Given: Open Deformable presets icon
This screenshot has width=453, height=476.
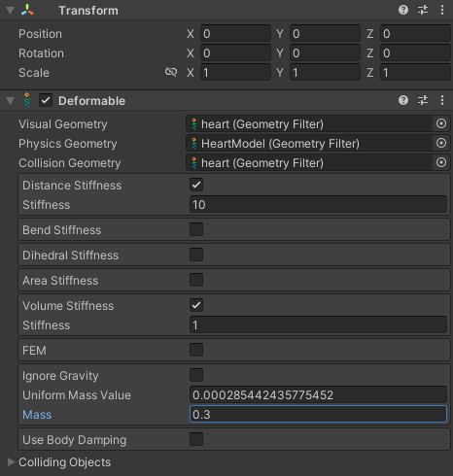Looking at the screenshot, I should (x=423, y=100).
